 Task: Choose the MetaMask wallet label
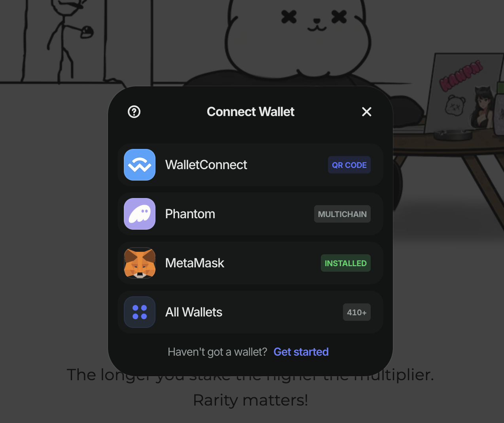(195, 263)
